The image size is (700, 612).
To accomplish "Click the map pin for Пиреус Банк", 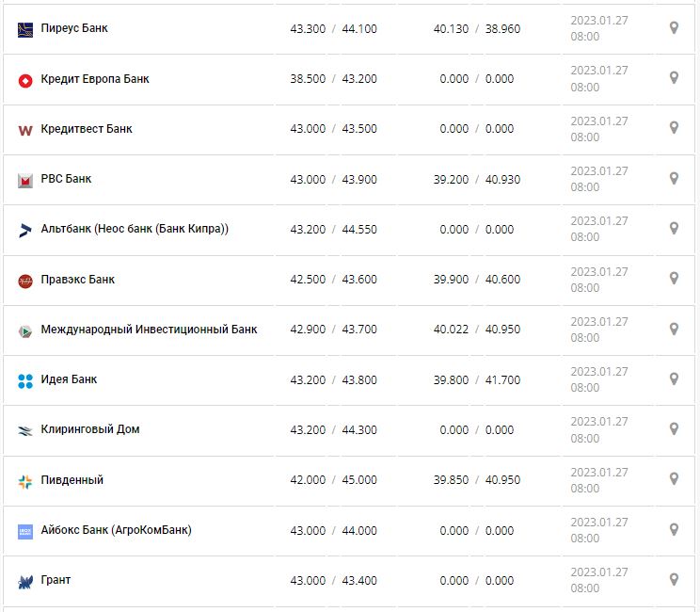I will [x=674, y=28].
